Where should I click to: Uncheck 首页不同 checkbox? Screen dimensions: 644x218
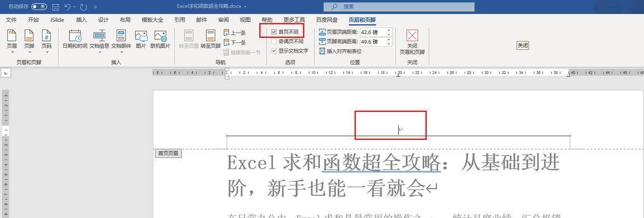[274, 32]
